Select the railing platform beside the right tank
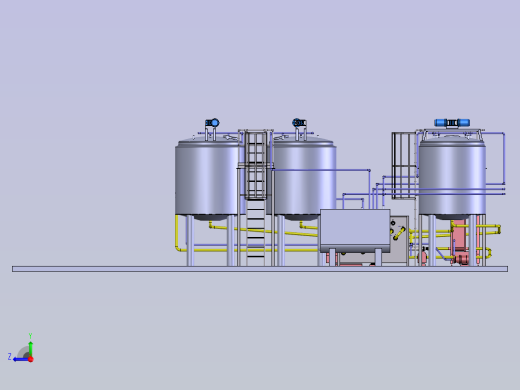 pyautogui.click(x=404, y=165)
